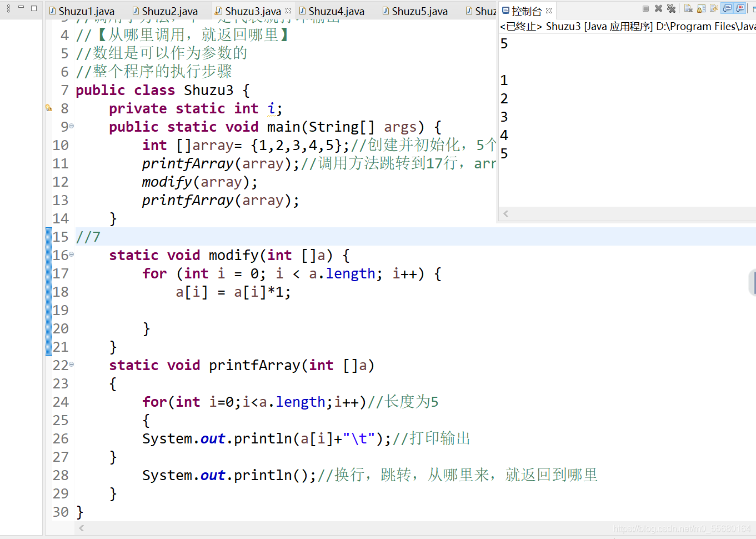This screenshot has height=539, width=756.
Task: Click the comment on line 4
Action: click(184, 35)
